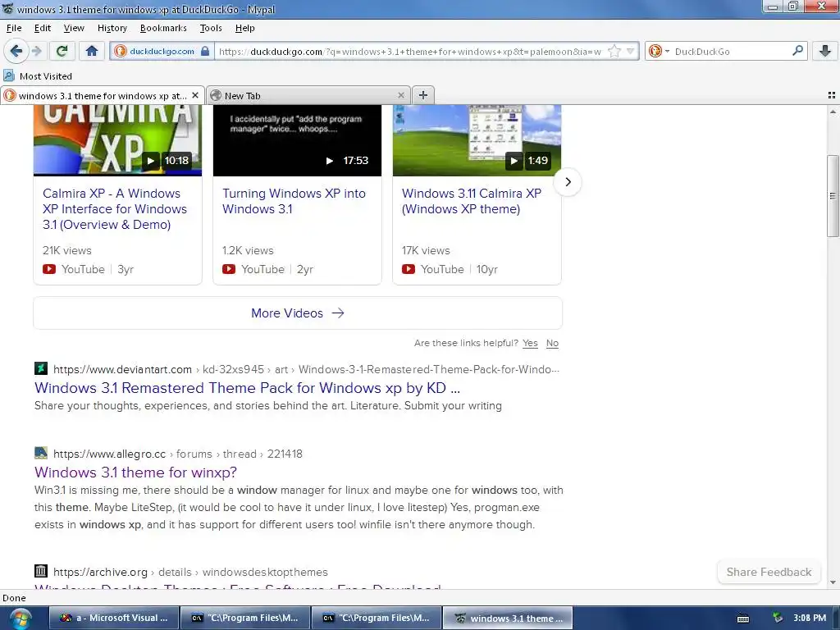Click the allegro.cc result URL
This screenshot has width=840, height=630.
point(177,454)
